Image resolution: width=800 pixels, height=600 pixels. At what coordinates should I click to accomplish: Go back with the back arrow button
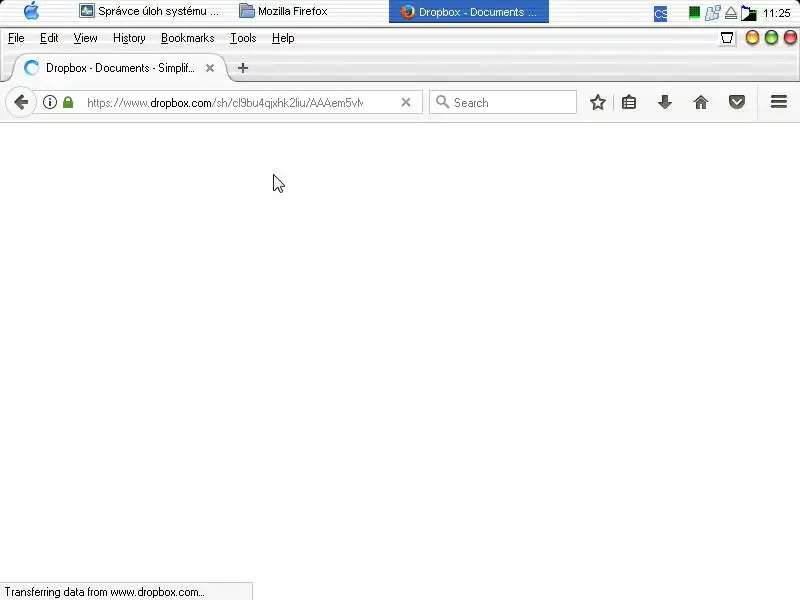click(21, 103)
